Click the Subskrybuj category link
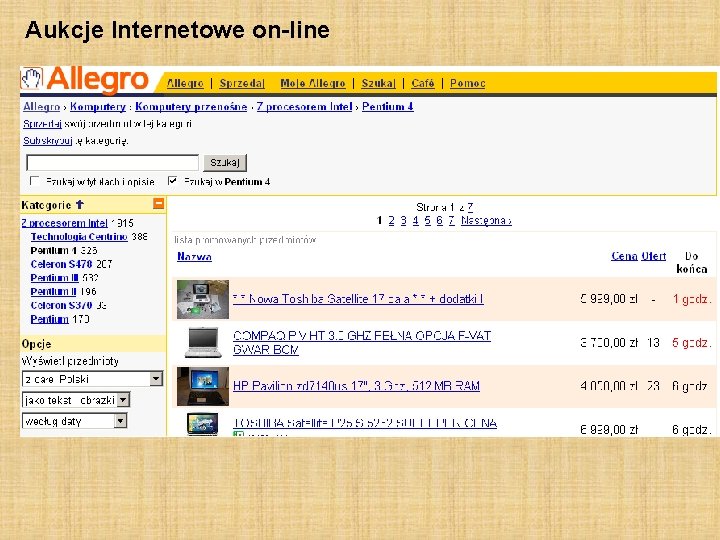 [48, 141]
